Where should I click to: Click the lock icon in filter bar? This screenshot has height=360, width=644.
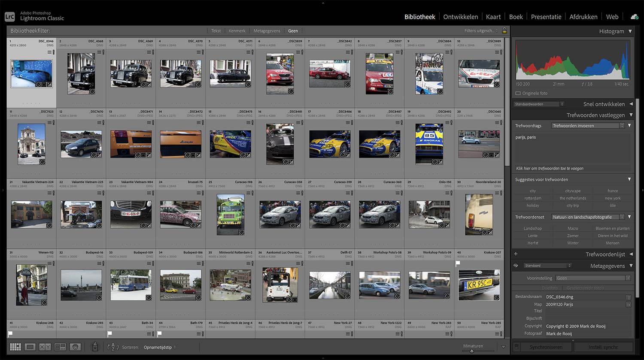504,30
